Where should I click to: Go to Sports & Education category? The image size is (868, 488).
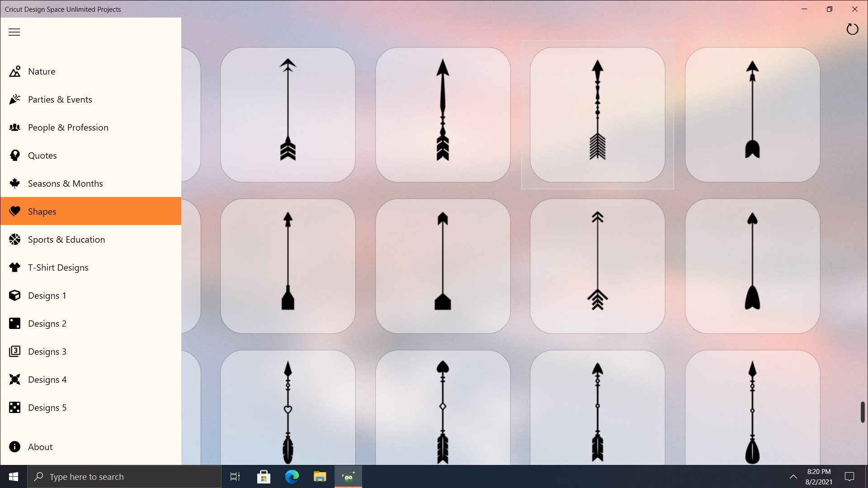(66, 239)
